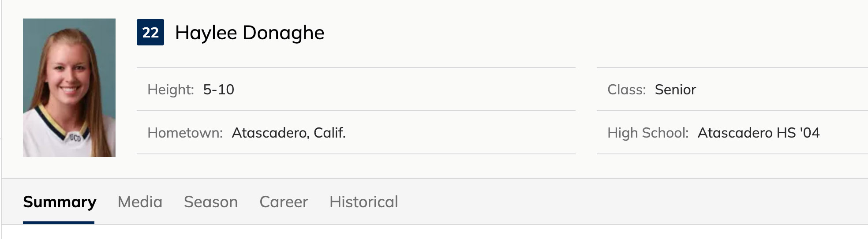Click the Height label
The image size is (868, 239).
coord(170,90)
